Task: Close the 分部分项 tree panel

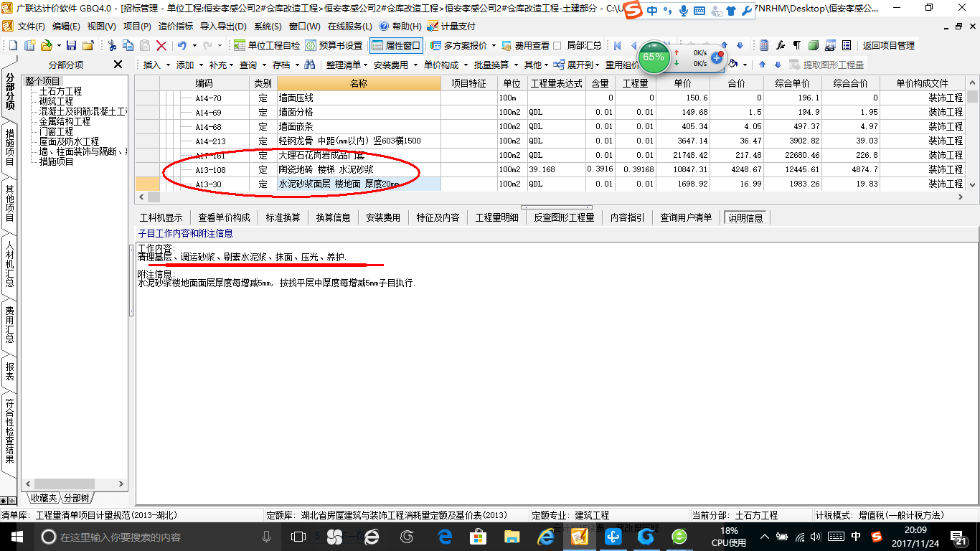Action: tap(118, 65)
